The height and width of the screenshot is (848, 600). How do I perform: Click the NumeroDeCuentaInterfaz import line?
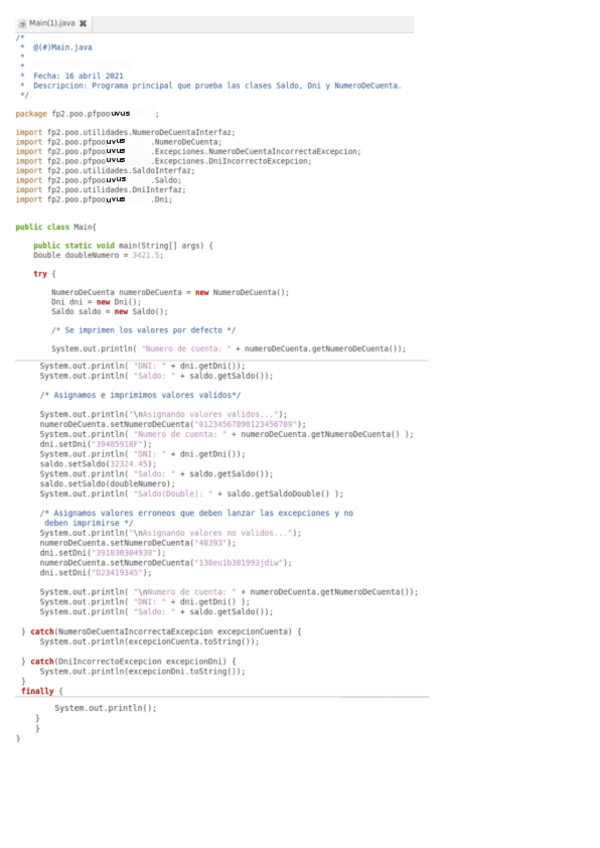click(x=125, y=132)
